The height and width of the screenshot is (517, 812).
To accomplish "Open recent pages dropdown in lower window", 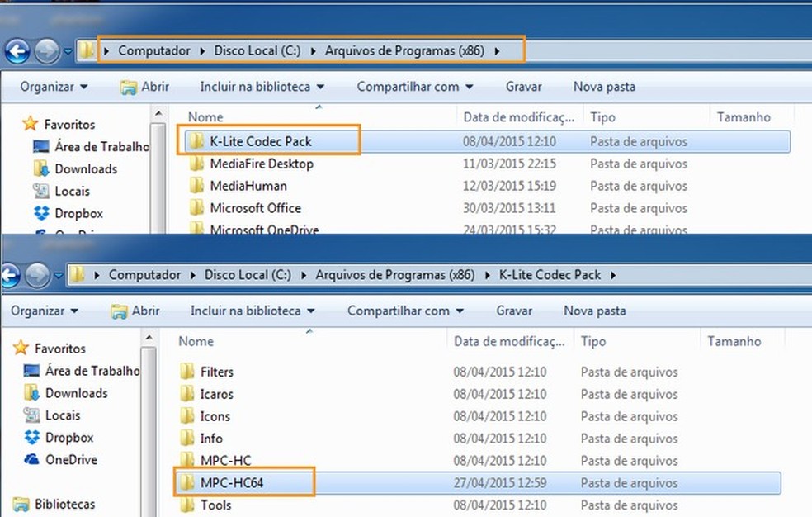I will [x=59, y=276].
